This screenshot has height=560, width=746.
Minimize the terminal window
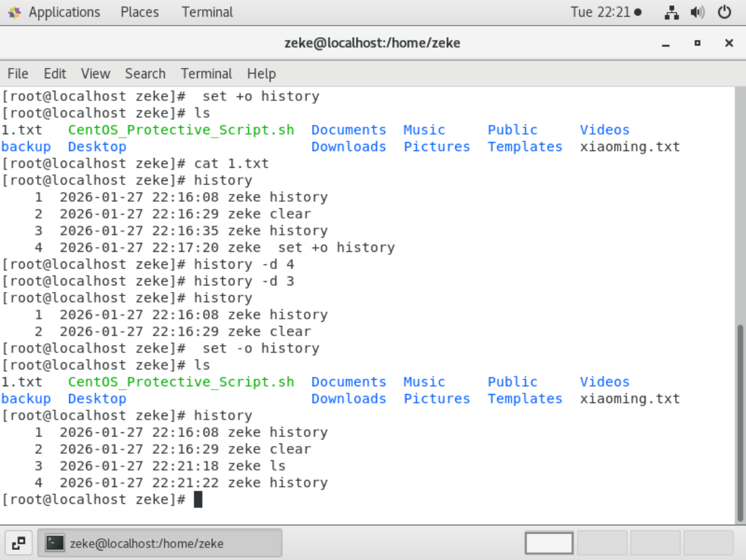click(666, 44)
